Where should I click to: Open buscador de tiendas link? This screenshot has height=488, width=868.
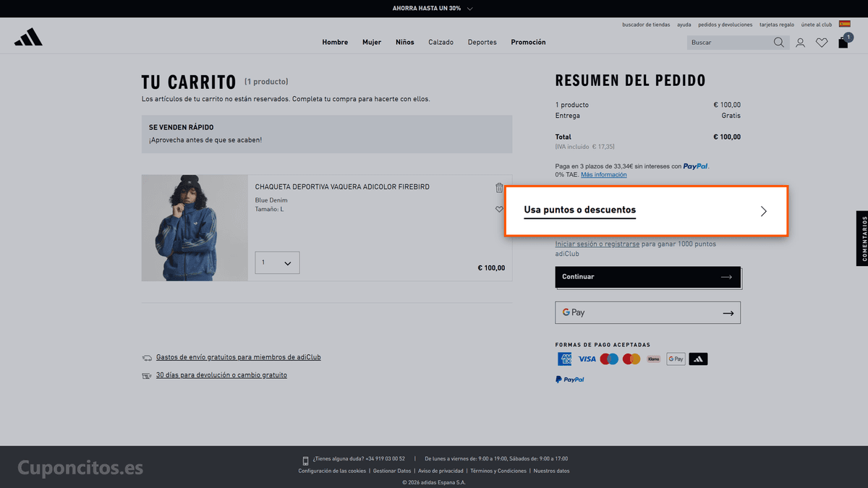pyautogui.click(x=646, y=25)
